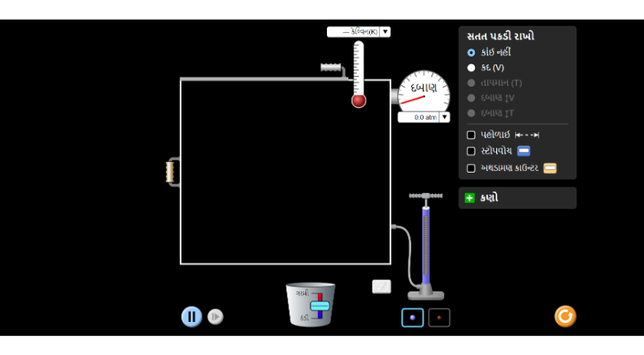The image size is (644, 355).
Task: Select the light red particle type
Action: click(x=439, y=317)
